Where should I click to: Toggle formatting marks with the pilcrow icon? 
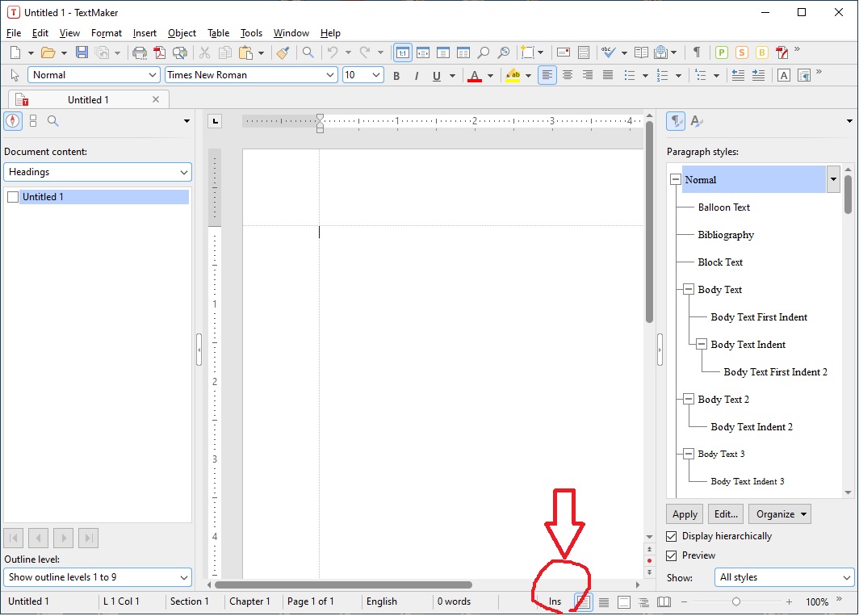coord(696,52)
